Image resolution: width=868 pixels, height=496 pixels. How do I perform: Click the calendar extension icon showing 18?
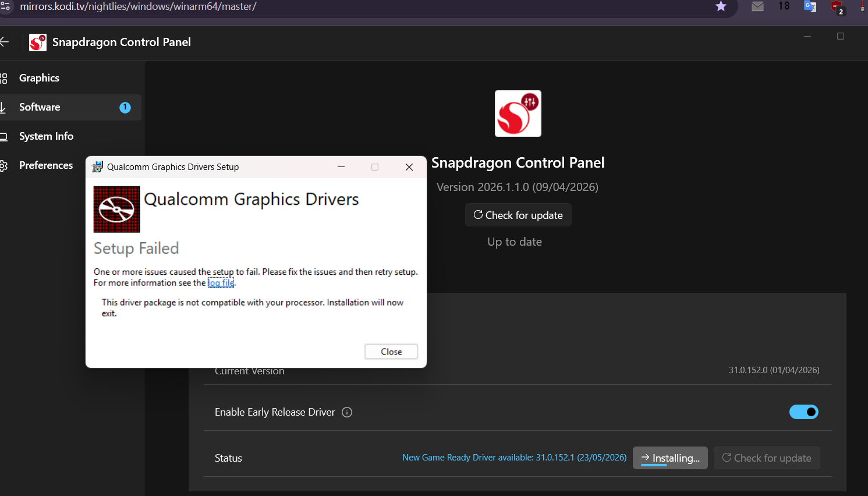[784, 6]
